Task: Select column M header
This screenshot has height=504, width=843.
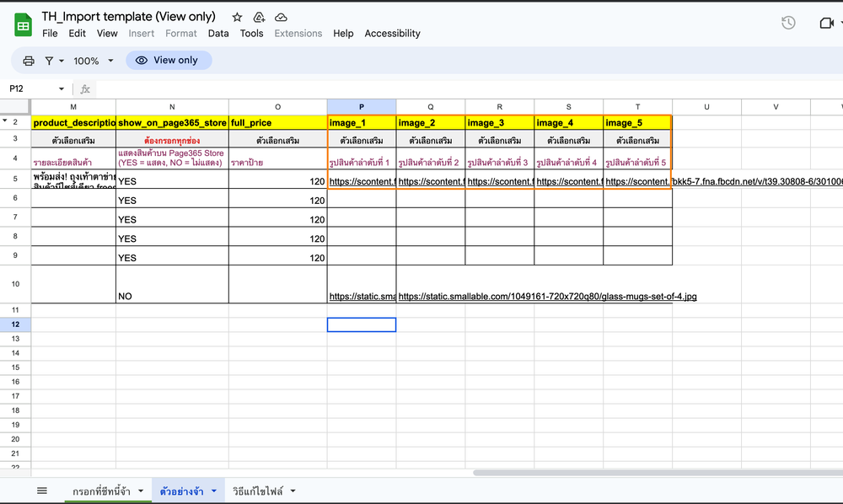Action: (73, 107)
